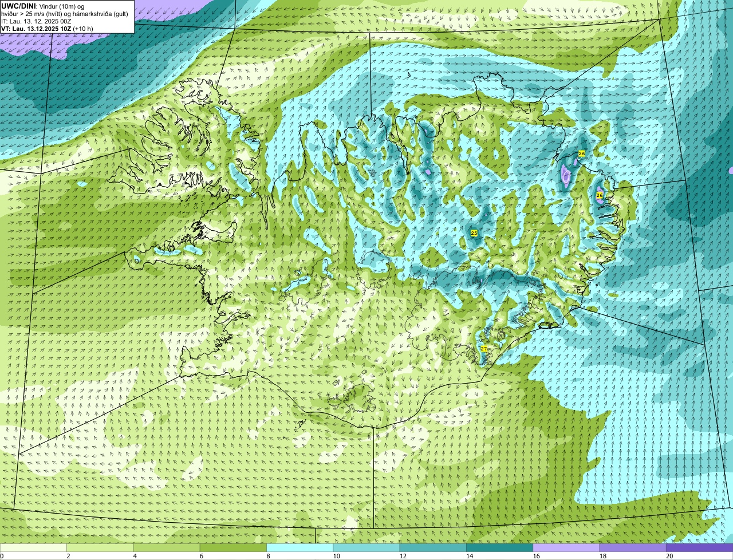Viewport: 733px width, 560px height.
Task: Click the yellow 27 gust marker
Action: point(483,349)
